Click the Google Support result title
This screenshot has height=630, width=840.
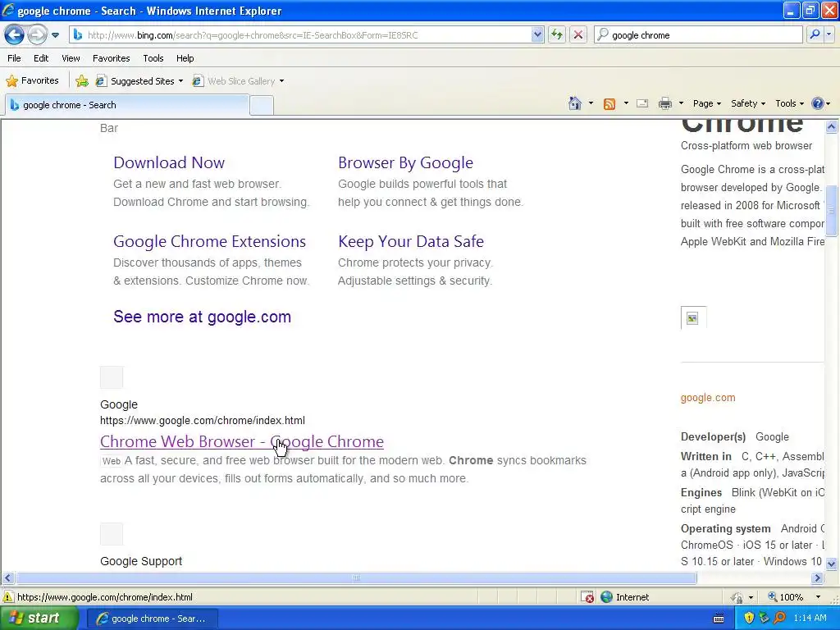coord(141,561)
